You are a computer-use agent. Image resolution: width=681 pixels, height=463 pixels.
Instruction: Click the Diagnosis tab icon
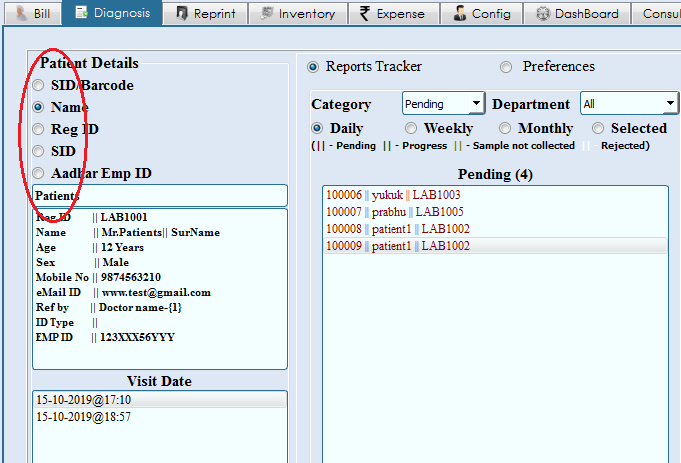79,13
